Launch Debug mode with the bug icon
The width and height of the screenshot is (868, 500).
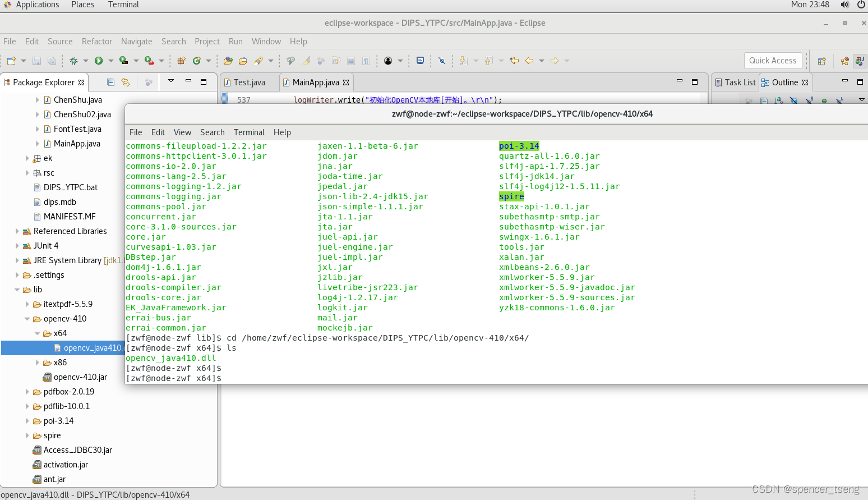74,61
